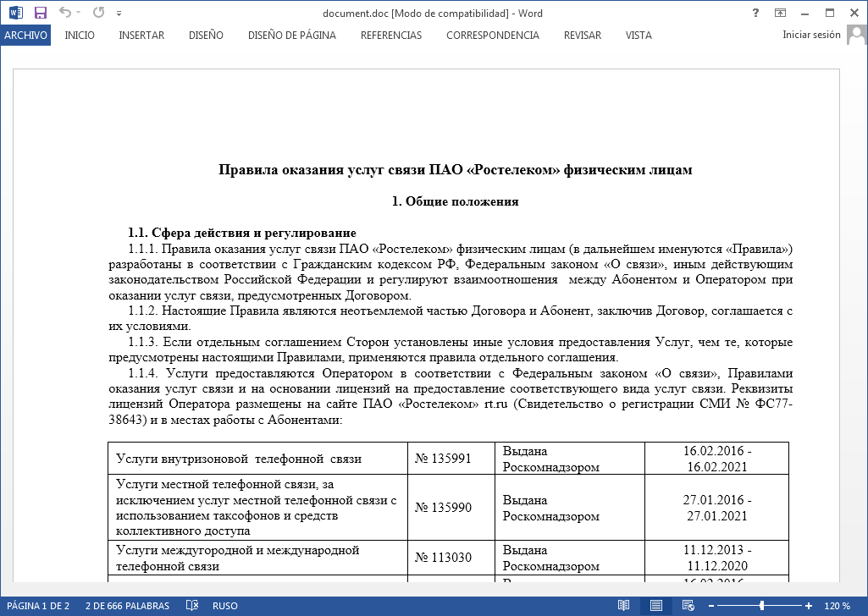Click the Word application logo icon
This screenshot has height=616, width=868.
(x=15, y=13)
